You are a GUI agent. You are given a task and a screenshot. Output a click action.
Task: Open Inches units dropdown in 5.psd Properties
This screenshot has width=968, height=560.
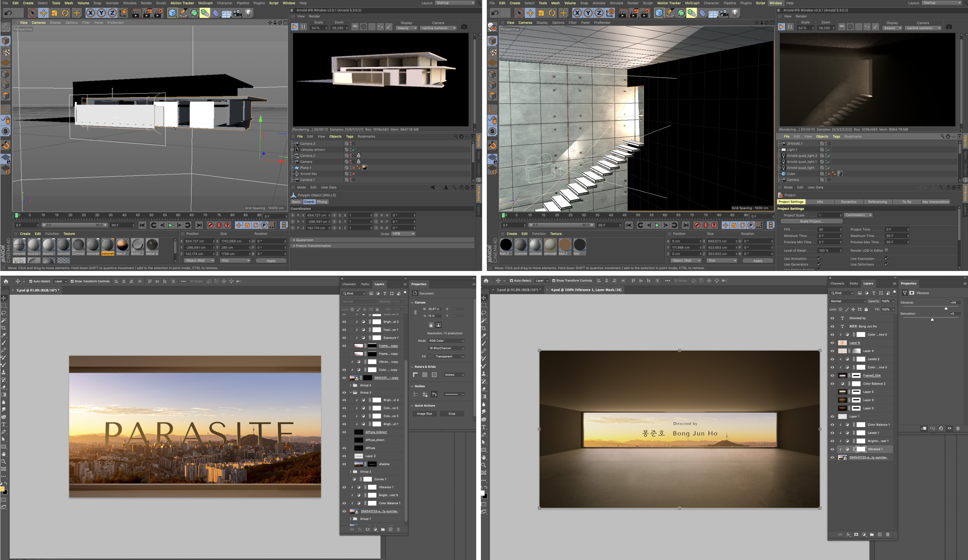coord(454,375)
